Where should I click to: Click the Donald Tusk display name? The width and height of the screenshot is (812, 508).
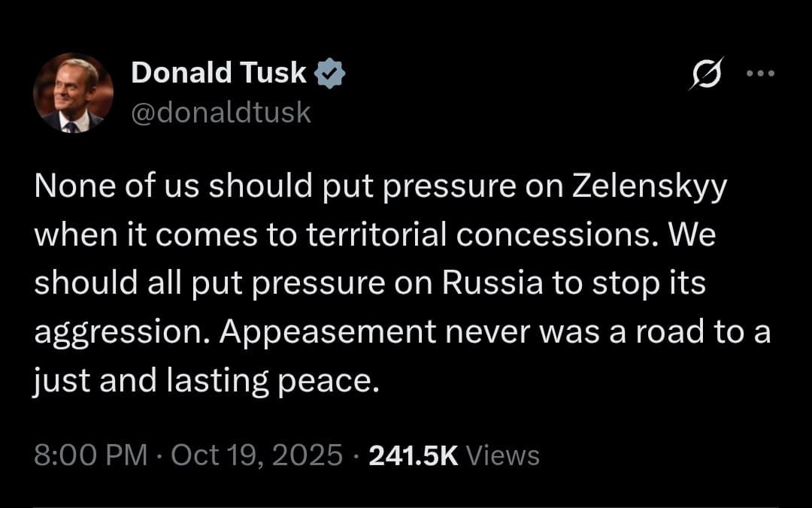coord(220,71)
